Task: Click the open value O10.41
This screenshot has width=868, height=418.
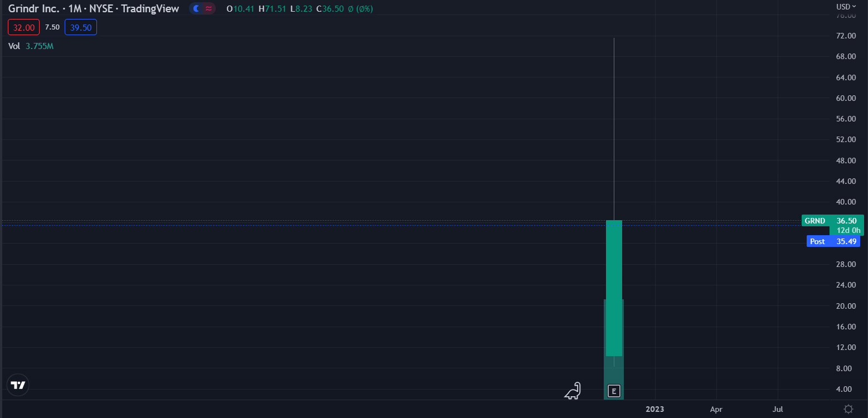Action: pos(241,9)
